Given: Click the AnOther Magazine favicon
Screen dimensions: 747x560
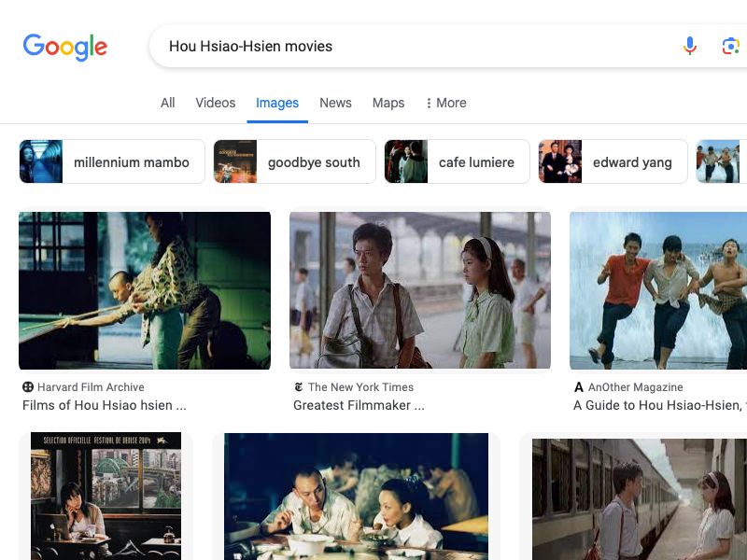Looking at the screenshot, I should pos(579,387).
